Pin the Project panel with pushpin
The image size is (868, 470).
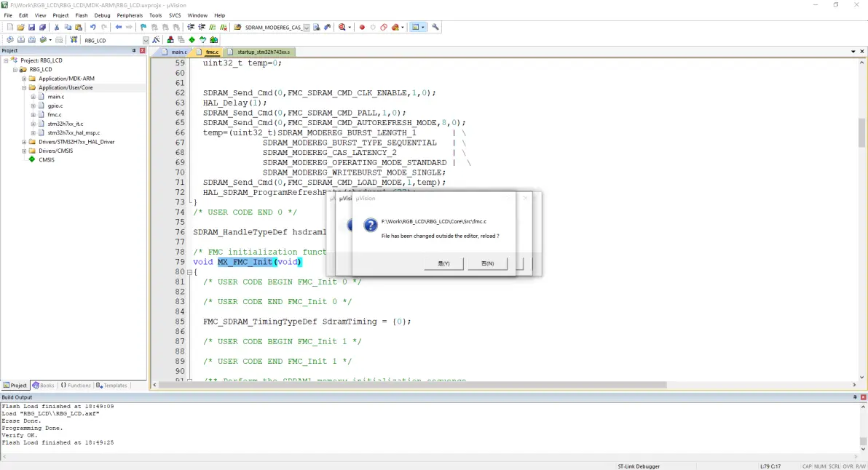coord(133,51)
